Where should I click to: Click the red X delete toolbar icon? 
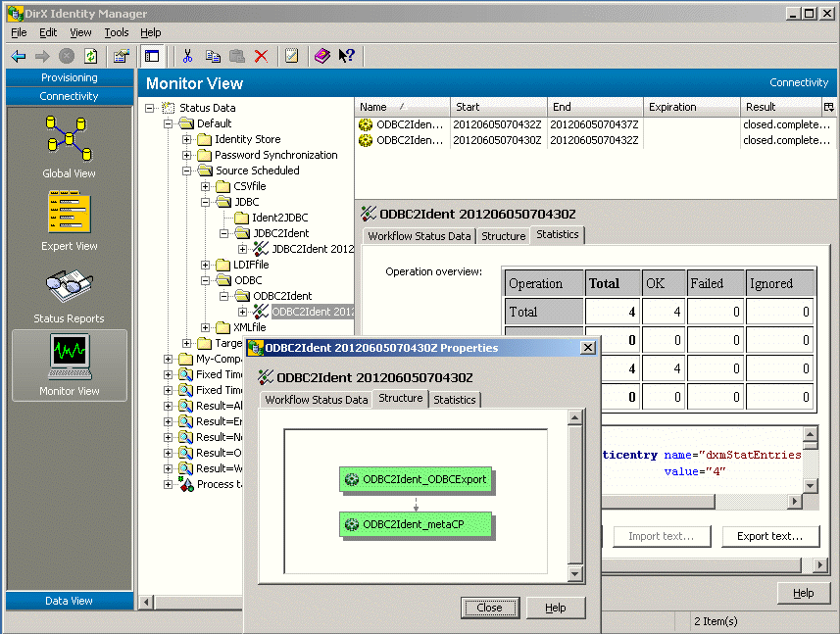click(260, 56)
